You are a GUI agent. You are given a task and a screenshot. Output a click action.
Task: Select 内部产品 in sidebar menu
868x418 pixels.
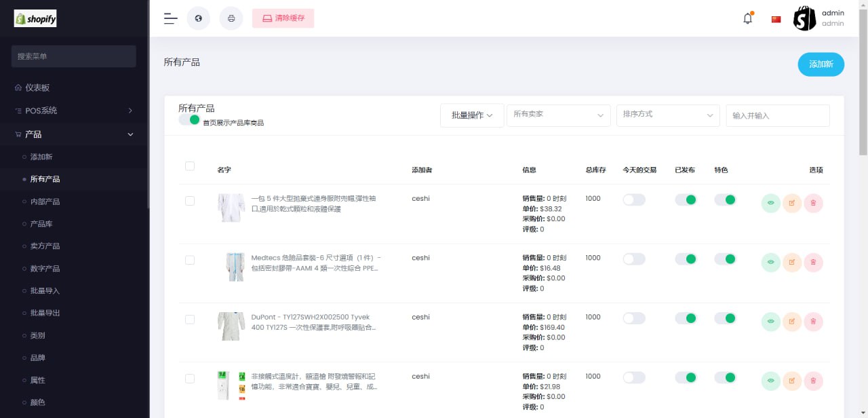pos(45,202)
